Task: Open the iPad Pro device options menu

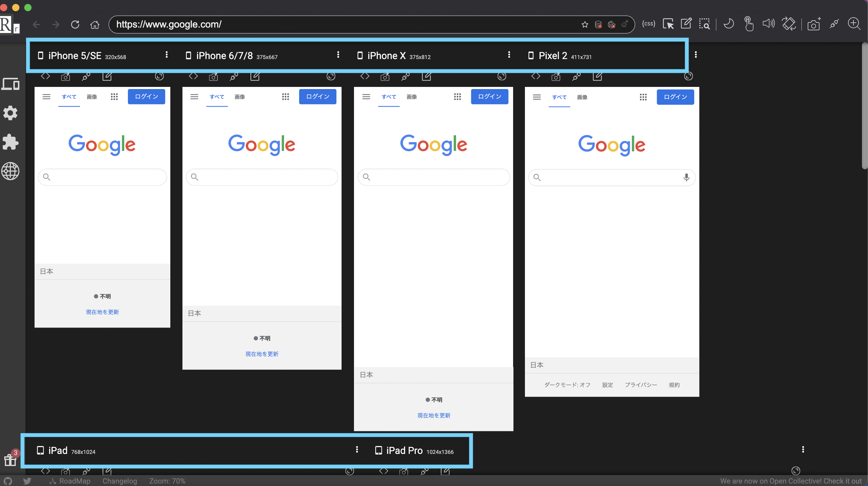Action: tap(803, 449)
